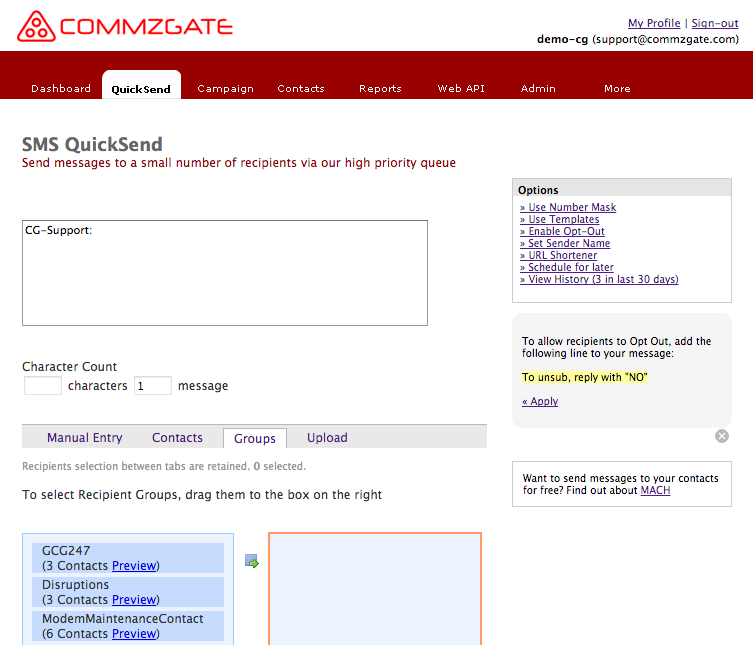Viewport: 753px width, 645px height.
Task: Select the ModemMaintenanceContact group item
Action: pyautogui.click(x=128, y=626)
